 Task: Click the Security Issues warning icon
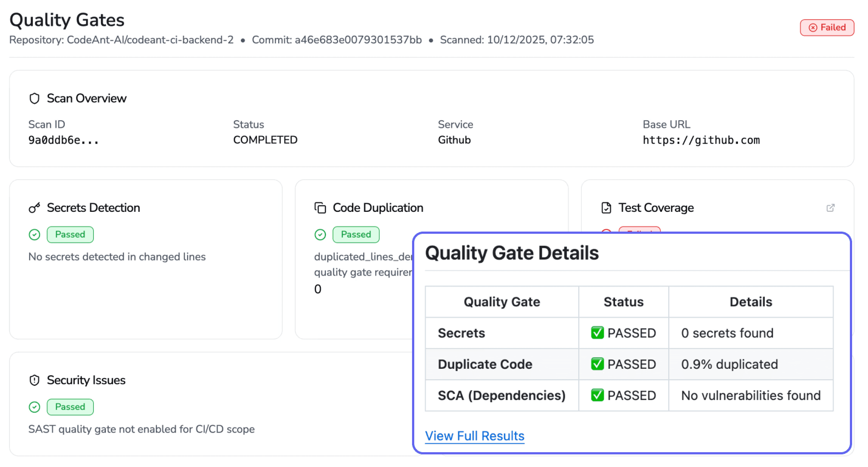35,380
